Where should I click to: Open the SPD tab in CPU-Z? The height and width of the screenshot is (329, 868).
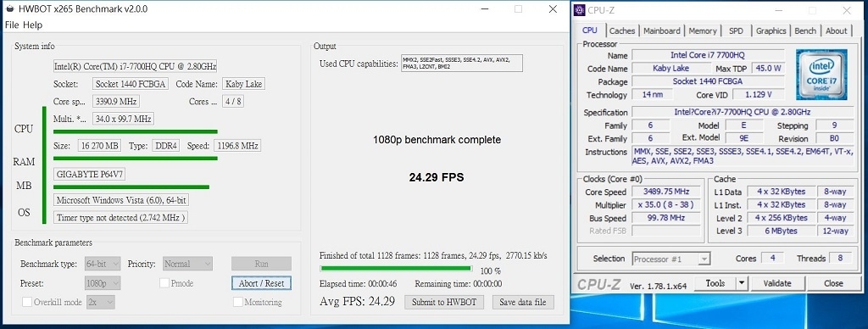tap(737, 31)
